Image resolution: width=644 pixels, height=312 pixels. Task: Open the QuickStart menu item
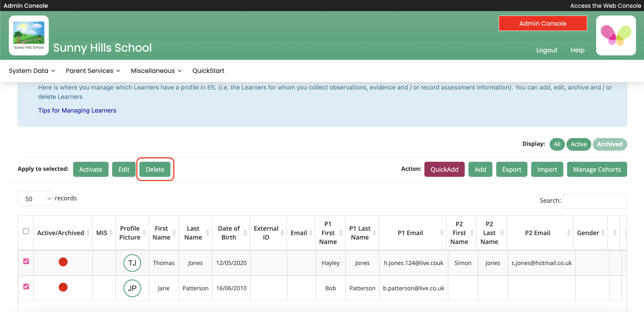[x=208, y=71]
